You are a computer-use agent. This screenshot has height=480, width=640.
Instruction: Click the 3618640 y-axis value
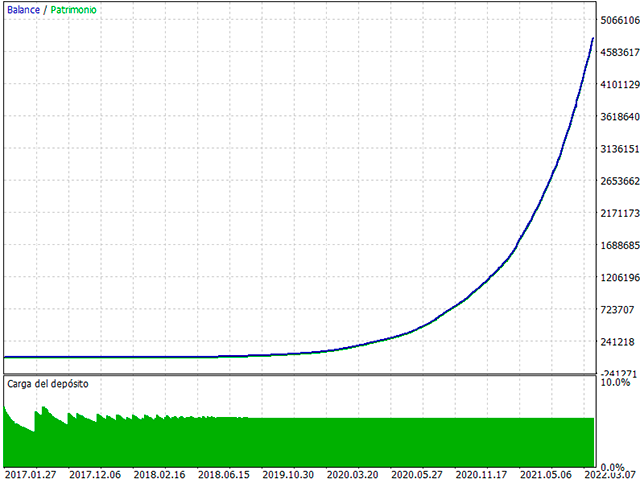click(620, 117)
